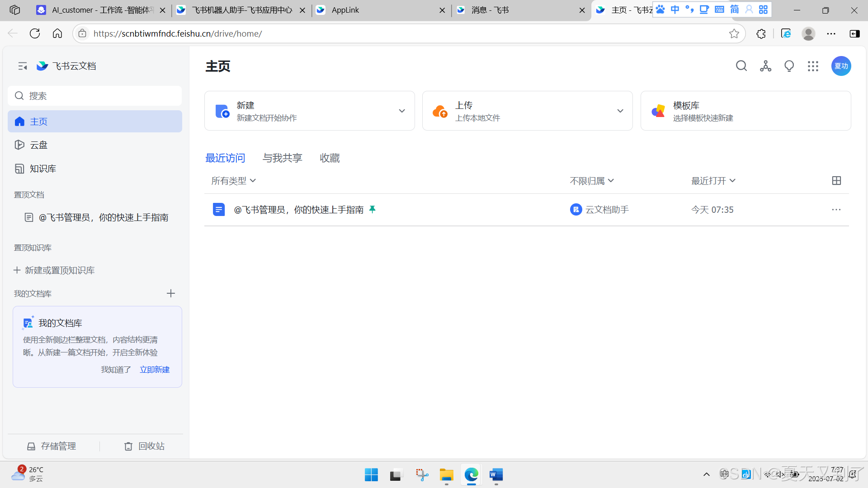This screenshot has height=488, width=868.
Task: Click the plus icon beside 我的文档库
Action: tap(171, 294)
